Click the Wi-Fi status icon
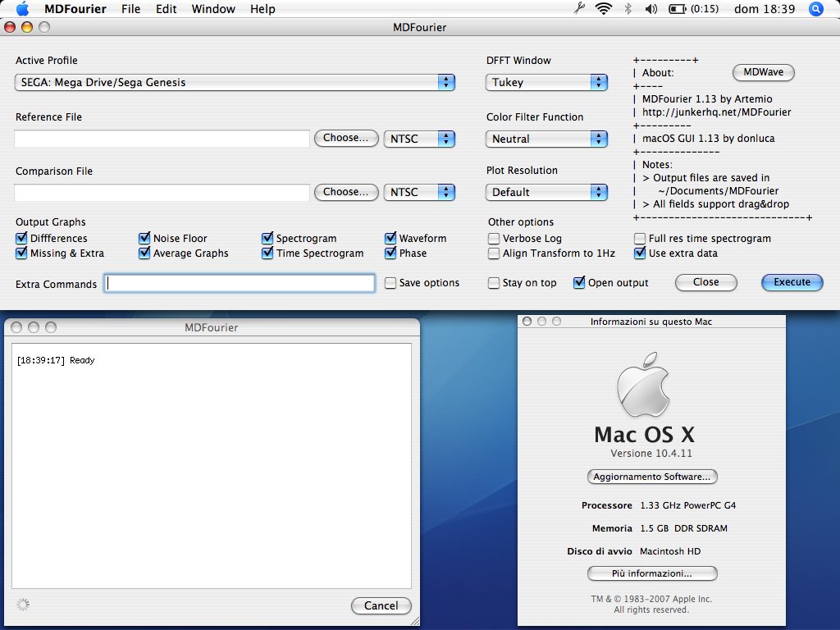The image size is (840, 630). (x=604, y=8)
